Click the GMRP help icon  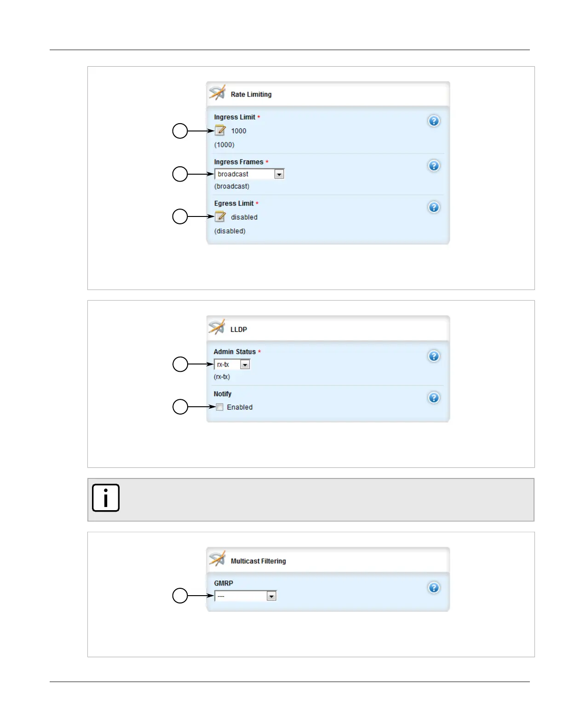tap(434, 588)
